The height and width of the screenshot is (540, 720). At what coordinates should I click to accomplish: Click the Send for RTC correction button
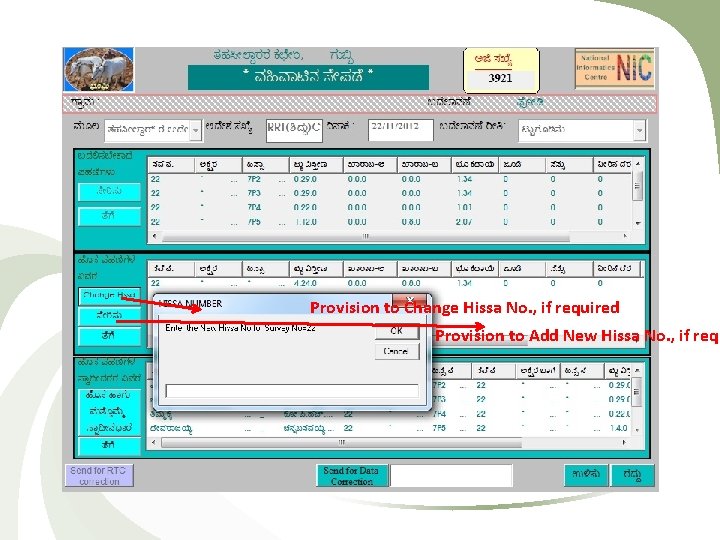(99, 476)
